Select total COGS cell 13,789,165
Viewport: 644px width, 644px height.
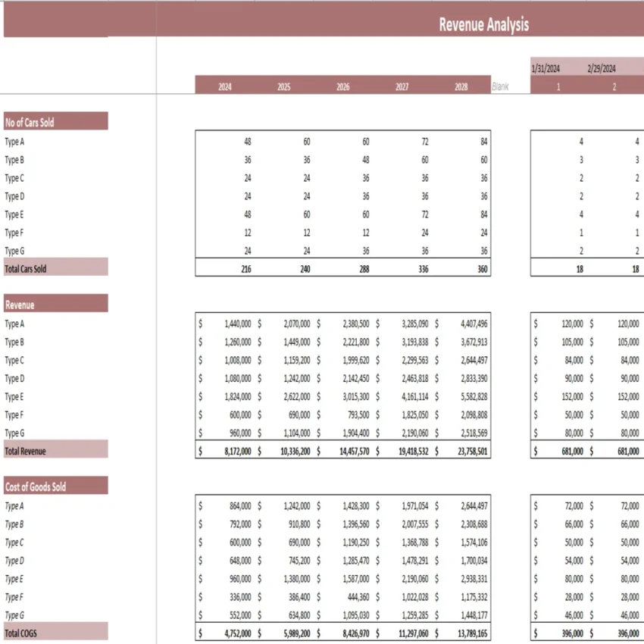[473, 633]
